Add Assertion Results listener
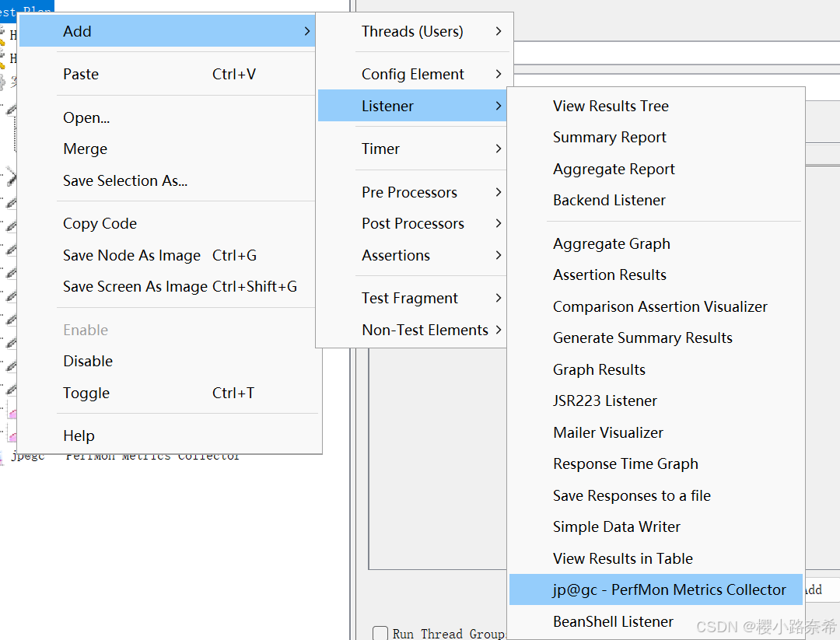This screenshot has height=640, width=840. point(656,275)
